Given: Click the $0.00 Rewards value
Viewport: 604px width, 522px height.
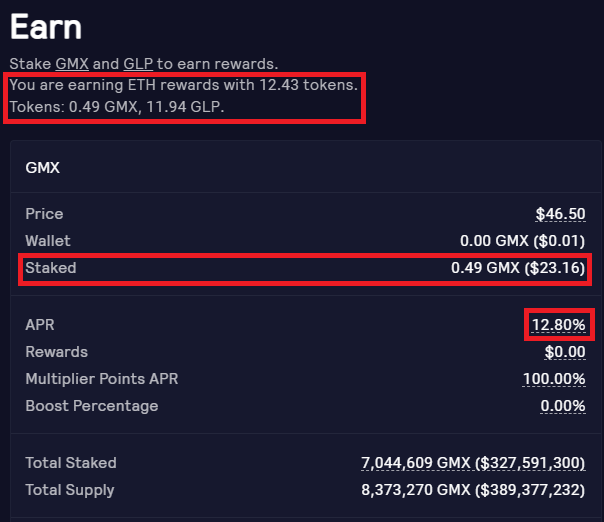Looking at the screenshot, I should coord(565,352).
